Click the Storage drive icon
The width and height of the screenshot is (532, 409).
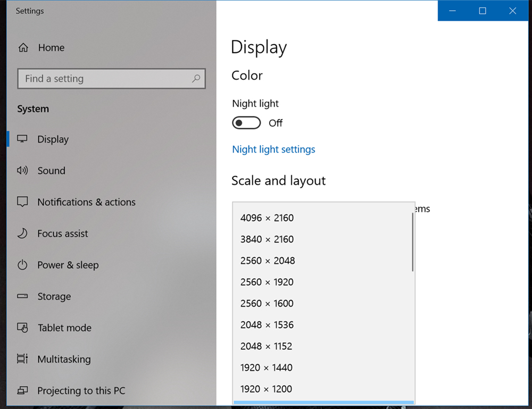point(22,296)
